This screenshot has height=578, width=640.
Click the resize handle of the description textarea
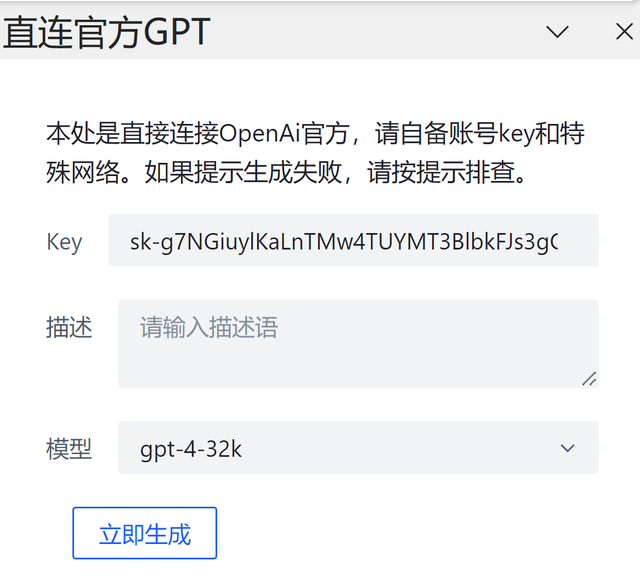coord(589,379)
